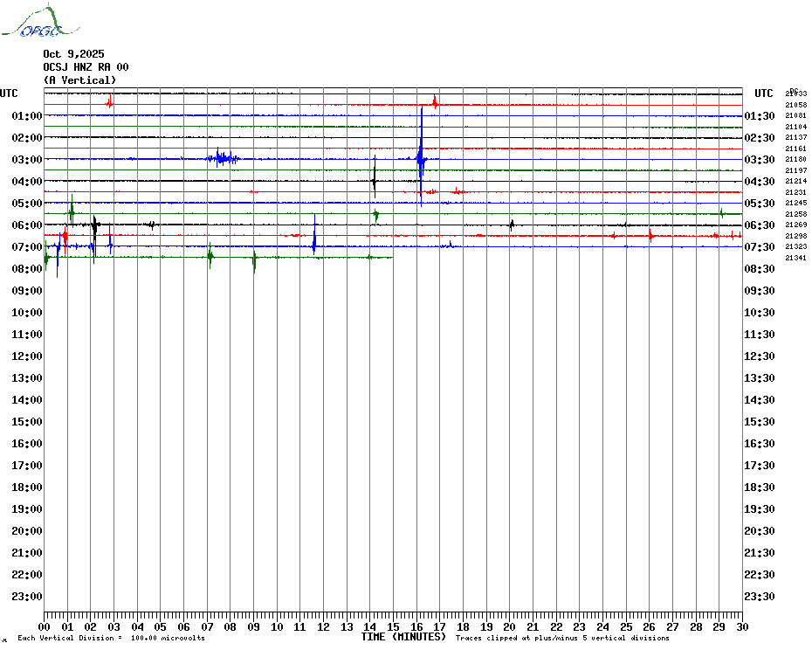Image resolution: width=812 pixels, height=650 pixels.
Task: Click the 07:00 hour label
Action: [27, 246]
